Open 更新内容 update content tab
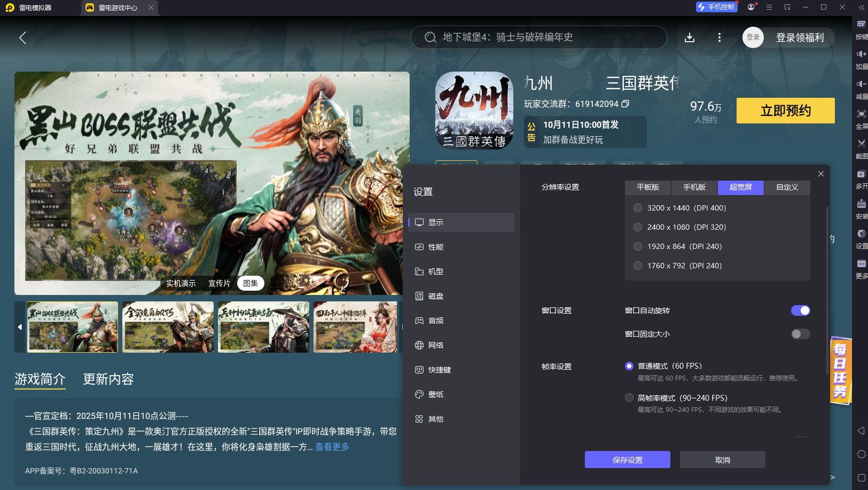 tap(108, 379)
